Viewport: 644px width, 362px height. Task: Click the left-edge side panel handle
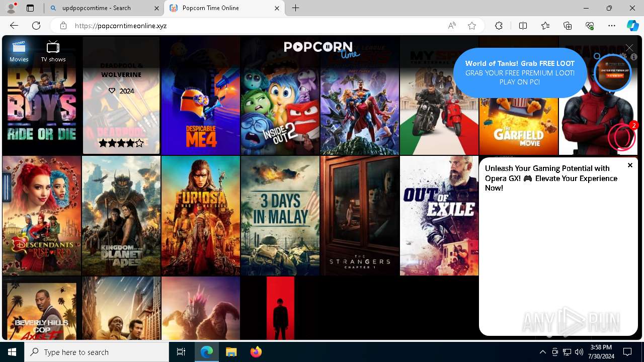tap(7, 188)
